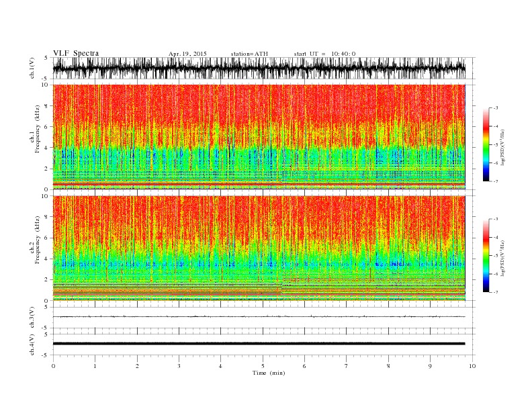Click the ch.1 voltage waveform trace

click(x=259, y=68)
